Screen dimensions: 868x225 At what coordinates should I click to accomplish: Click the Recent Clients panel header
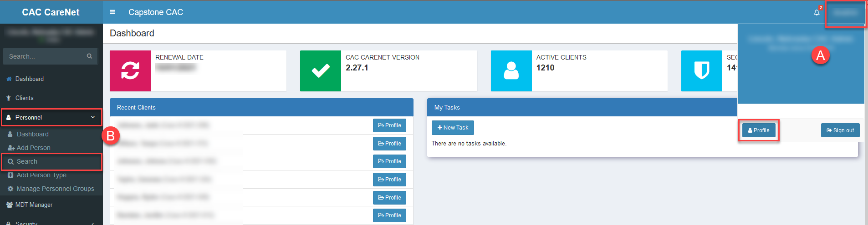(x=261, y=107)
